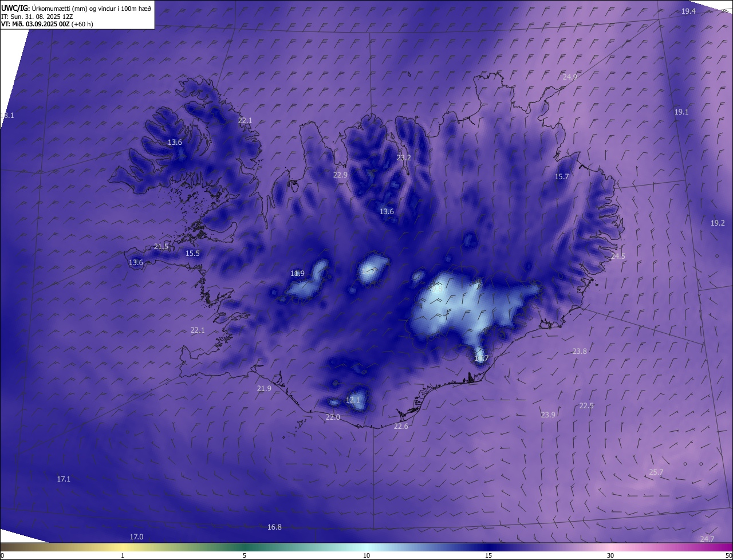Select the 12.1 label on the southern glacier
This screenshot has height=560, width=733.
[x=353, y=400]
